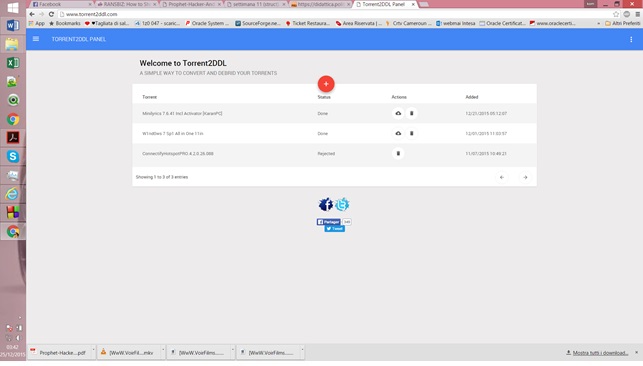Image resolution: width=643 pixels, height=366 pixels.
Task: Go to previous page of torrent entries
Action: pyautogui.click(x=502, y=177)
